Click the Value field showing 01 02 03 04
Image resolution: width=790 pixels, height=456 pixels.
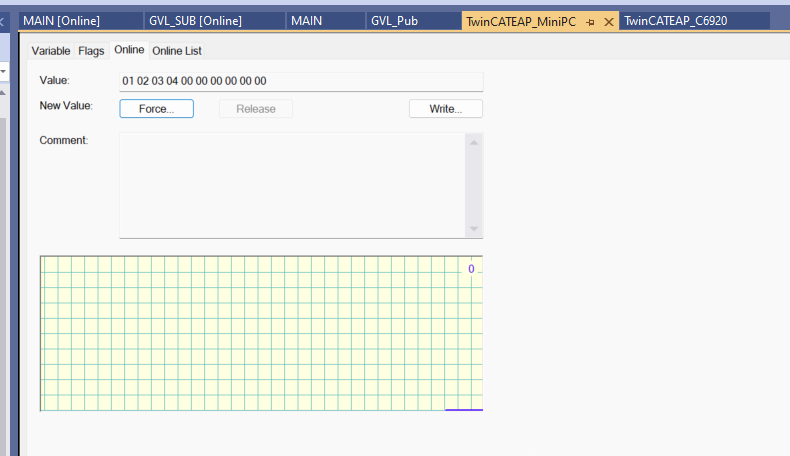[x=301, y=82]
